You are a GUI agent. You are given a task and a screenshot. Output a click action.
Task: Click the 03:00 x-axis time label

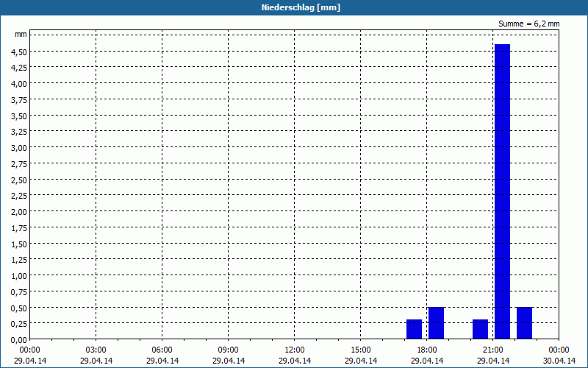coord(96,350)
